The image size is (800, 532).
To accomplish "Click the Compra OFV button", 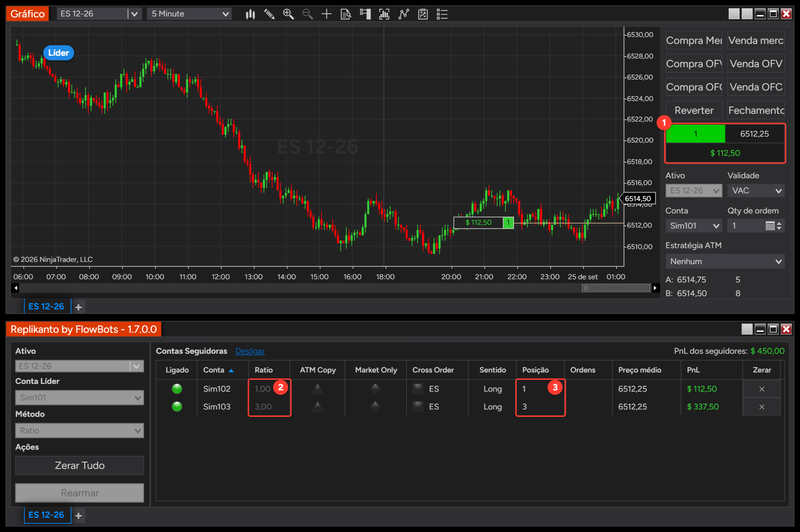I will (x=694, y=64).
